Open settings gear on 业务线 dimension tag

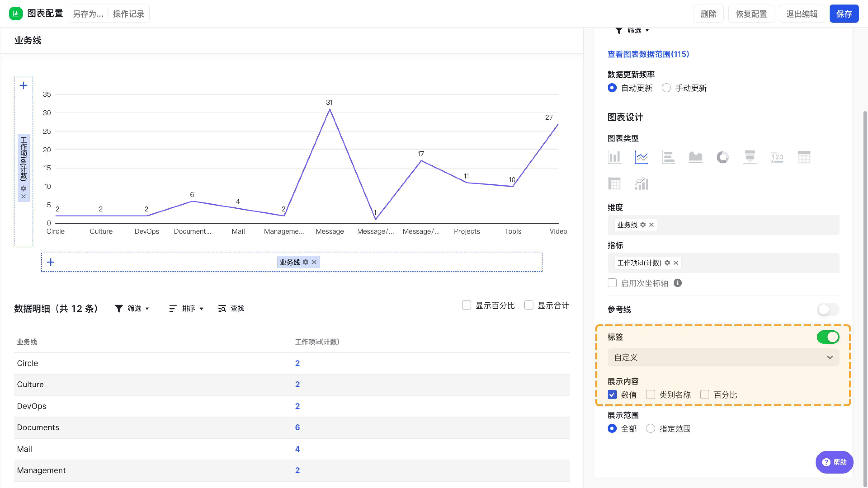(x=643, y=225)
